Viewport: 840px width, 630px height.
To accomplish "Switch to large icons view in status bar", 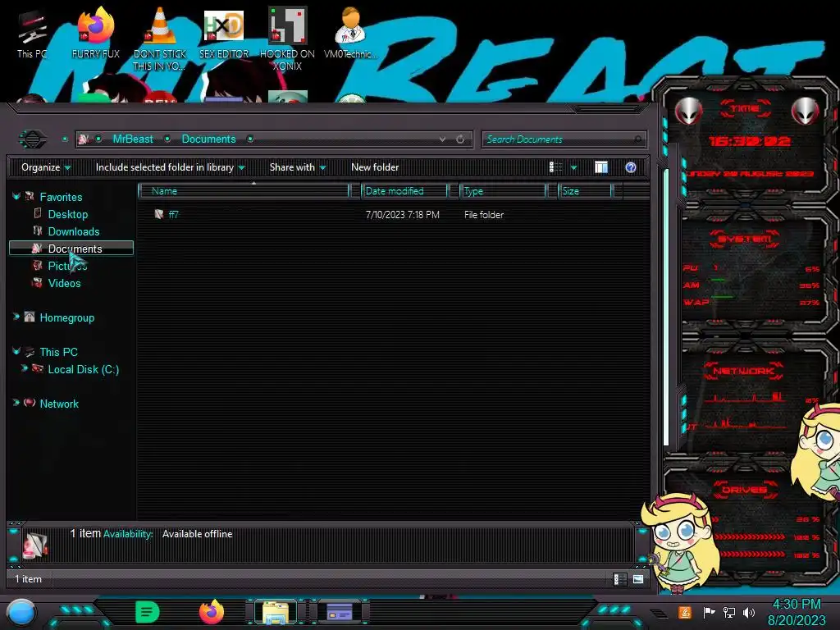I will pyautogui.click(x=638, y=579).
